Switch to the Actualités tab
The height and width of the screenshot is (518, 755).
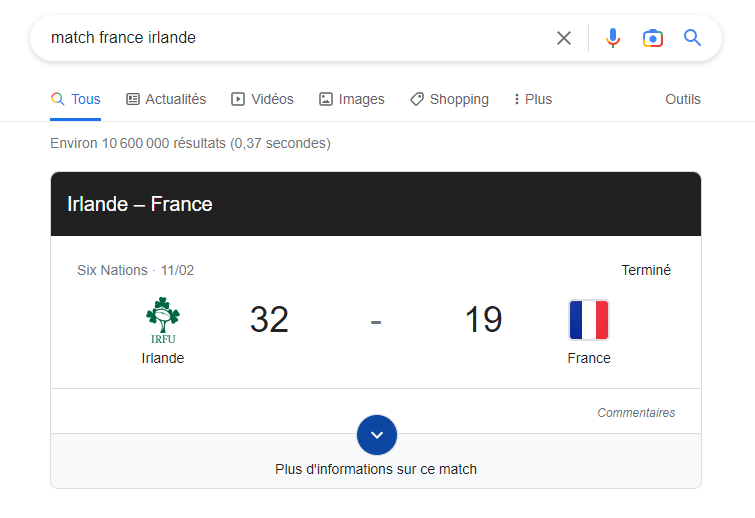pyautogui.click(x=166, y=99)
